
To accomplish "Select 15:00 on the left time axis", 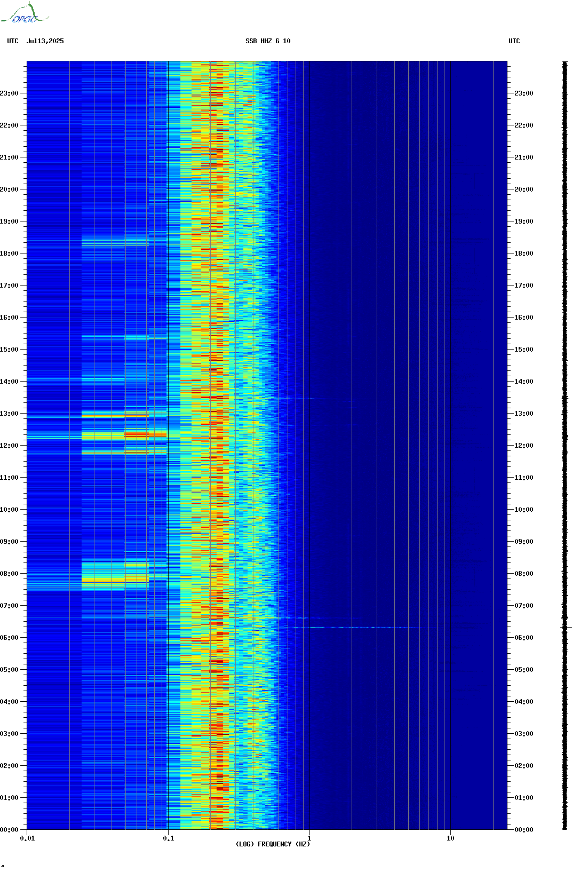I will pos(9,350).
